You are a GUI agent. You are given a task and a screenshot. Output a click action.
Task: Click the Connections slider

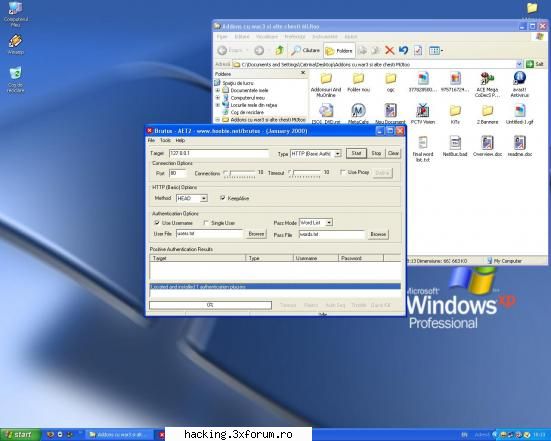(240, 173)
